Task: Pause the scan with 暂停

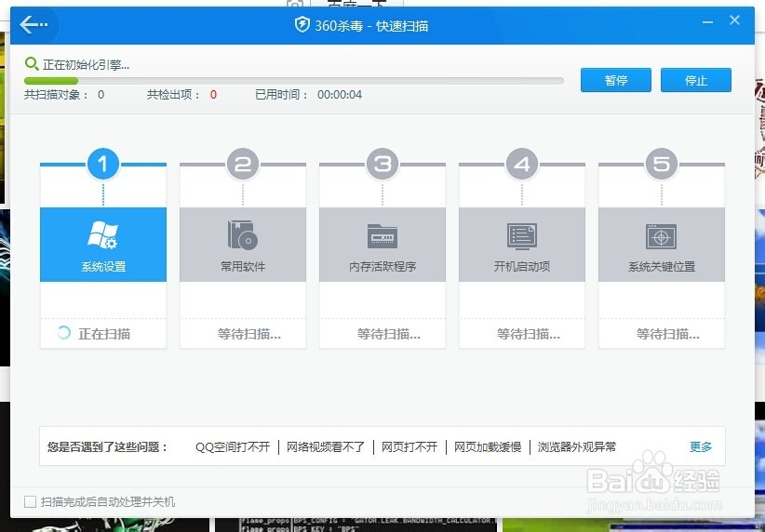Action: [x=616, y=80]
